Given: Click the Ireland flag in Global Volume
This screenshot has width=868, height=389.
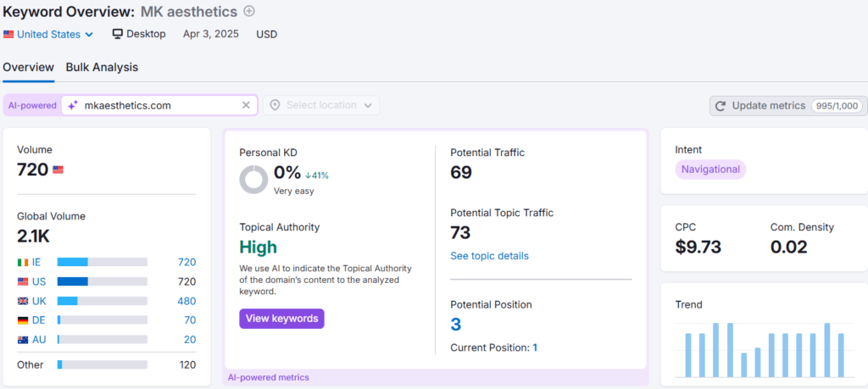Looking at the screenshot, I should click(x=23, y=262).
